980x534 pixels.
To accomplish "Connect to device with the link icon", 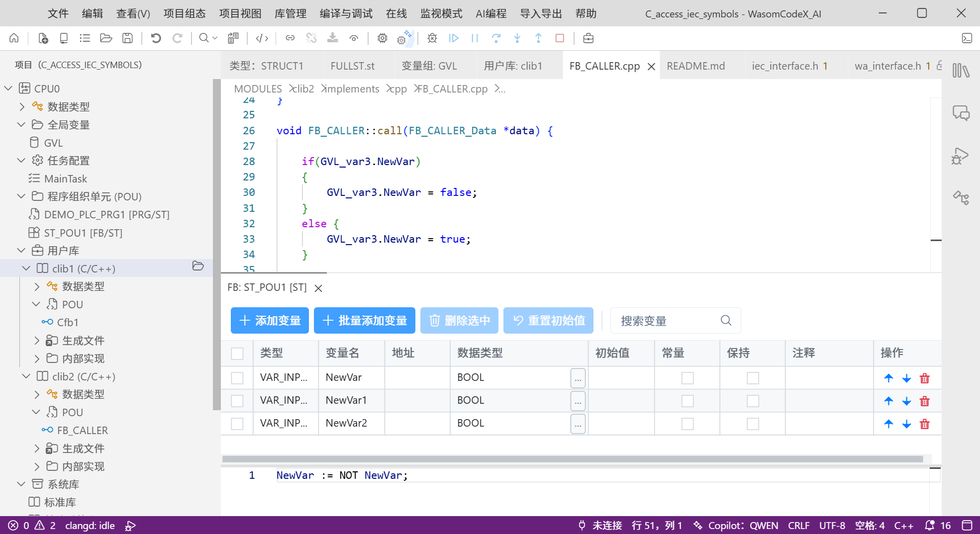I will (x=290, y=38).
